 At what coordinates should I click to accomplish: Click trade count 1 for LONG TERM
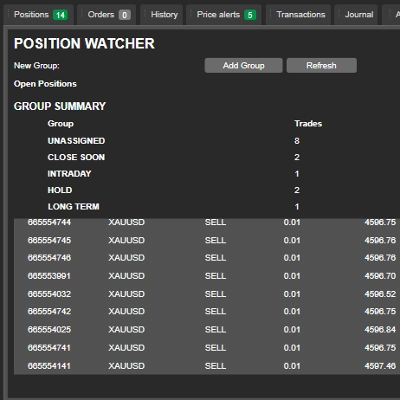[x=297, y=207]
